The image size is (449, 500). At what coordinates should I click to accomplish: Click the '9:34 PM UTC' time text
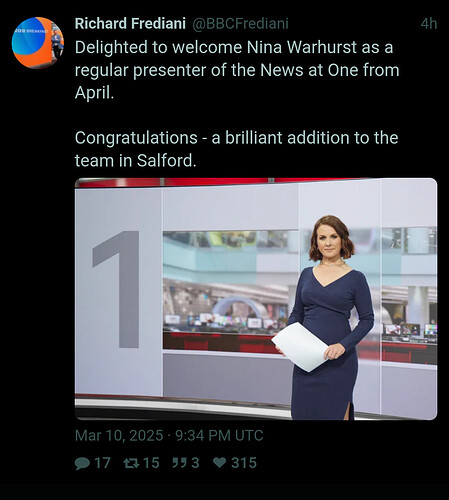pyautogui.click(x=219, y=436)
